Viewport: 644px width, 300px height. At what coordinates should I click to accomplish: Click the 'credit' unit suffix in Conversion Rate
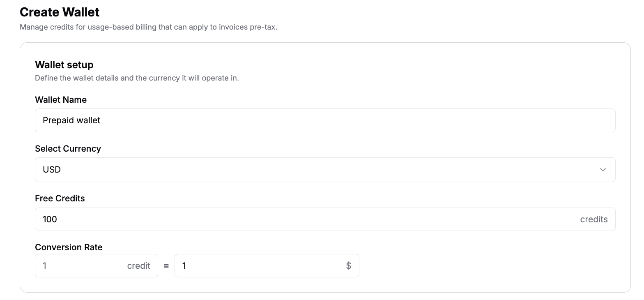138,265
